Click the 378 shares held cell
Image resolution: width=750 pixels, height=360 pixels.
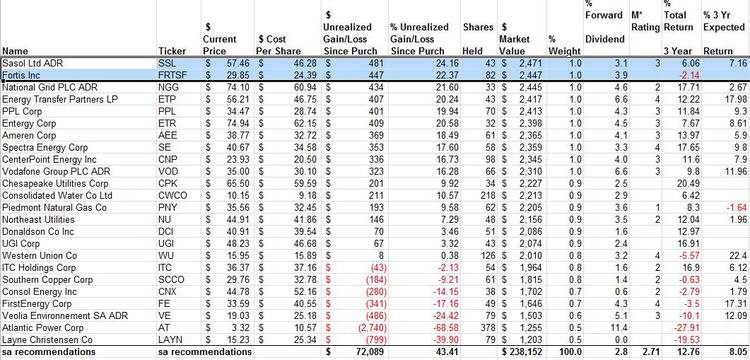click(479, 328)
